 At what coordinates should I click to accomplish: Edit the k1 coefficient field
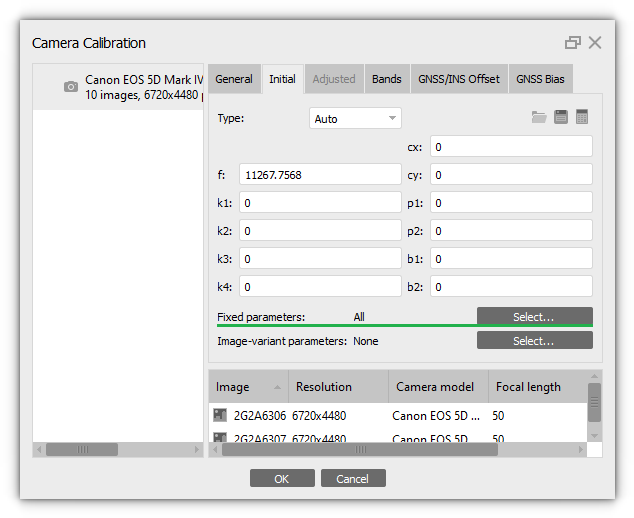(x=320, y=202)
